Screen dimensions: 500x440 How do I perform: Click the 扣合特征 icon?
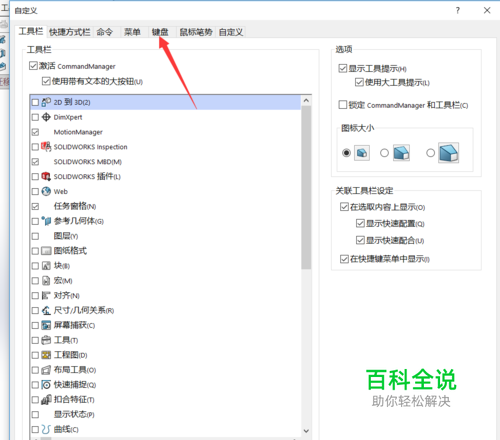pos(46,399)
